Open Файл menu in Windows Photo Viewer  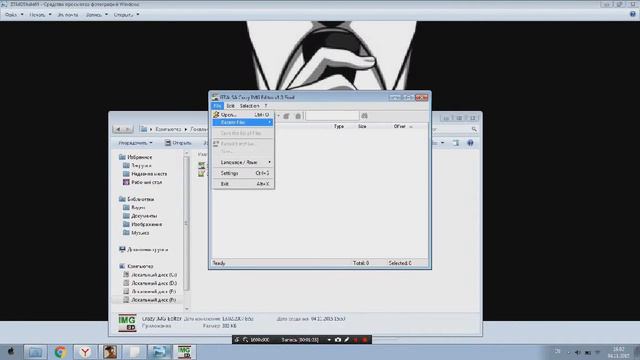coord(13,15)
